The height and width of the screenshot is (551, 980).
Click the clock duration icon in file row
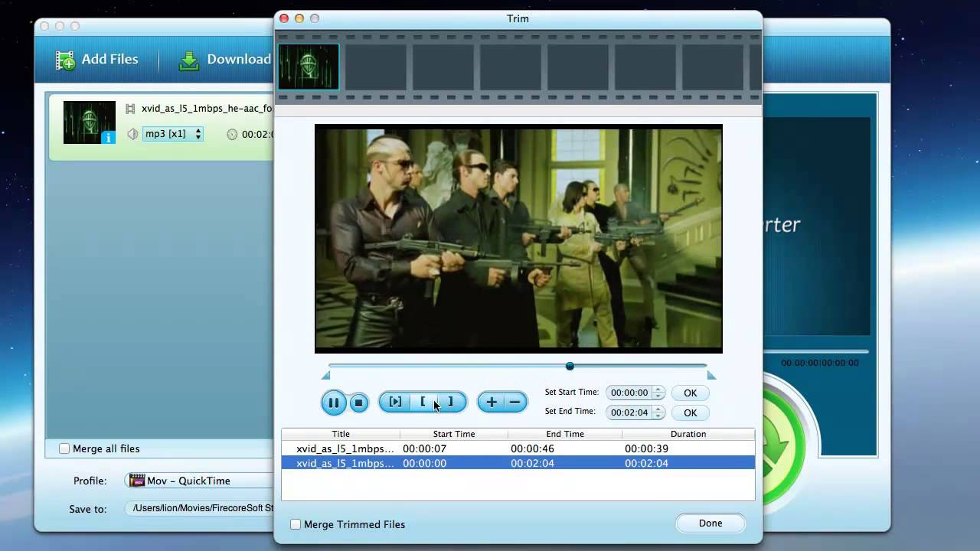pos(232,135)
